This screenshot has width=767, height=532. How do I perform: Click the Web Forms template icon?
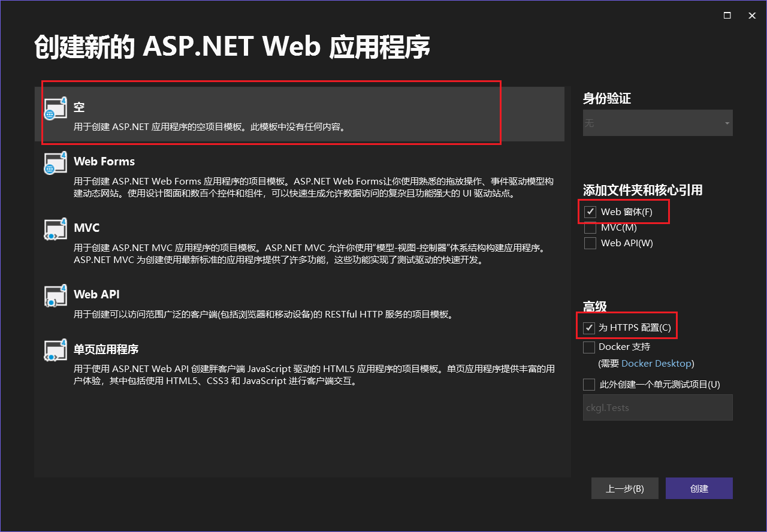pyautogui.click(x=55, y=162)
